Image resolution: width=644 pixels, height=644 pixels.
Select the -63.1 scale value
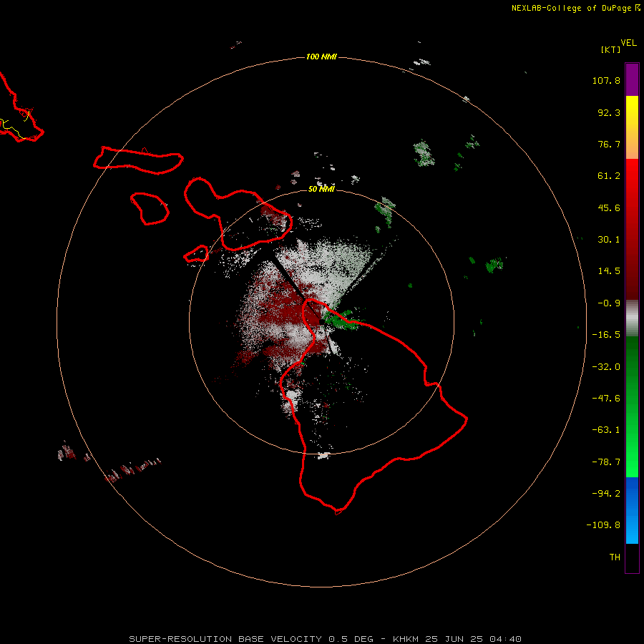click(606, 430)
